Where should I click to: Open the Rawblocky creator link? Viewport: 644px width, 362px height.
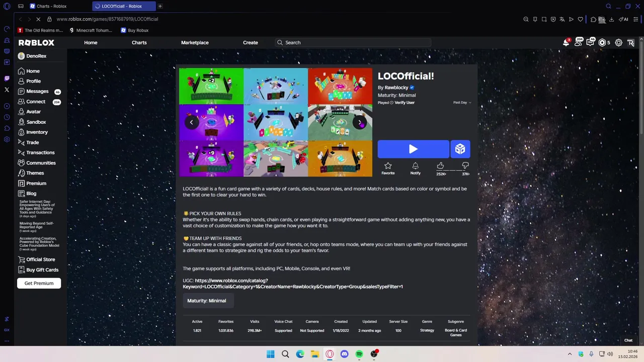396,87
